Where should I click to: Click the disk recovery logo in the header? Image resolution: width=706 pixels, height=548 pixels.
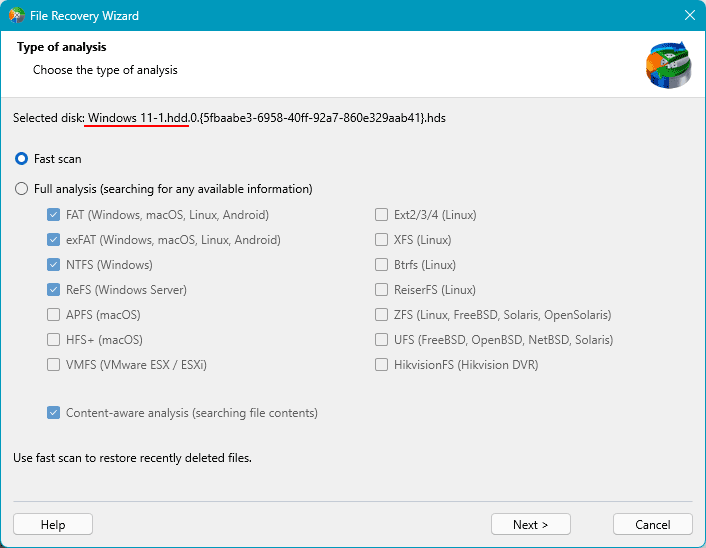[669, 65]
